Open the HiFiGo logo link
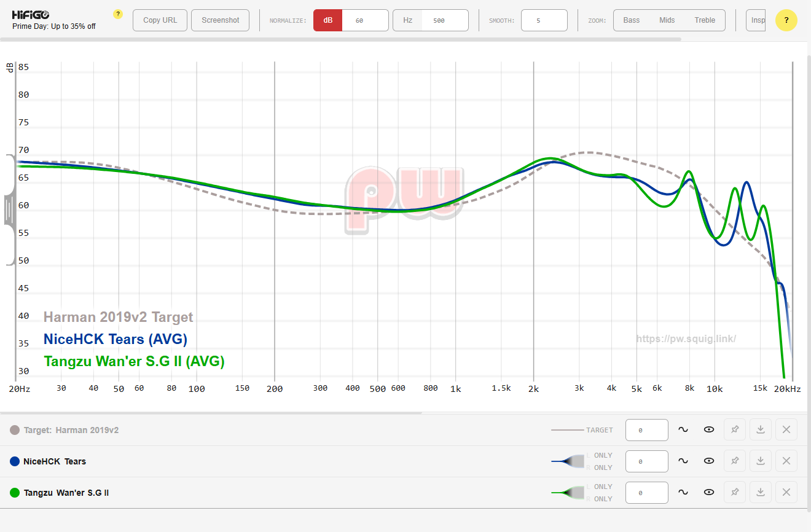Viewport: 811px width, 532px height. tap(31, 14)
